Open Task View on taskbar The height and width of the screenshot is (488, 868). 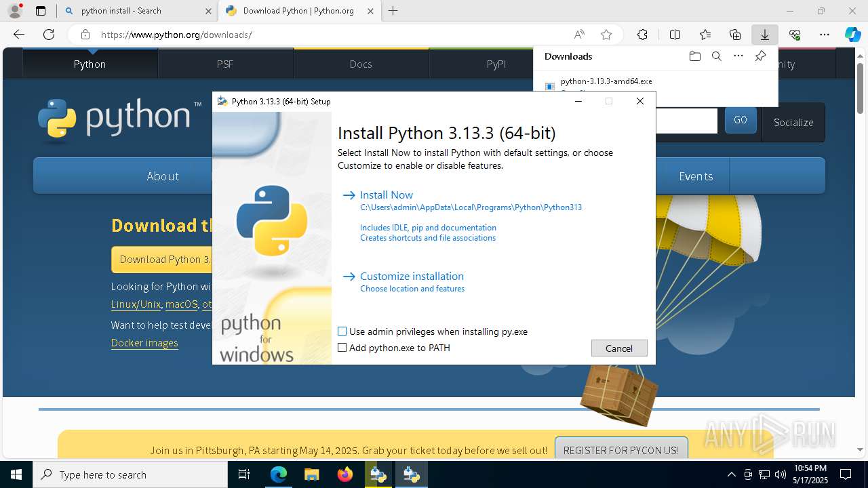(244, 474)
